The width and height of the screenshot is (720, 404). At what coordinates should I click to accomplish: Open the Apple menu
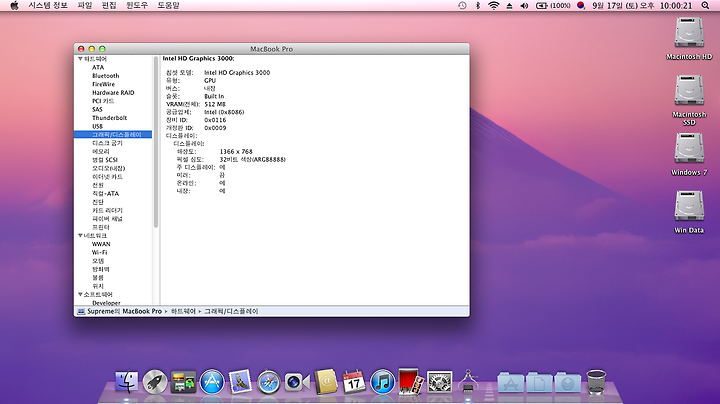click(x=14, y=6)
